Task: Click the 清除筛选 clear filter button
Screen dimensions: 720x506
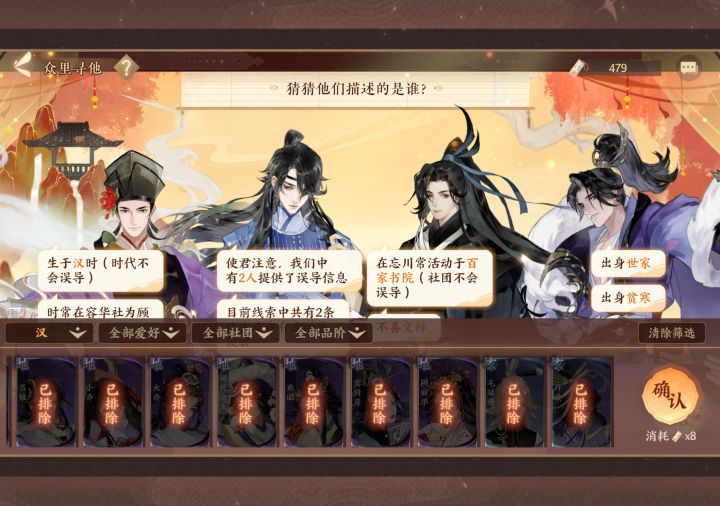Action: pyautogui.click(x=671, y=332)
